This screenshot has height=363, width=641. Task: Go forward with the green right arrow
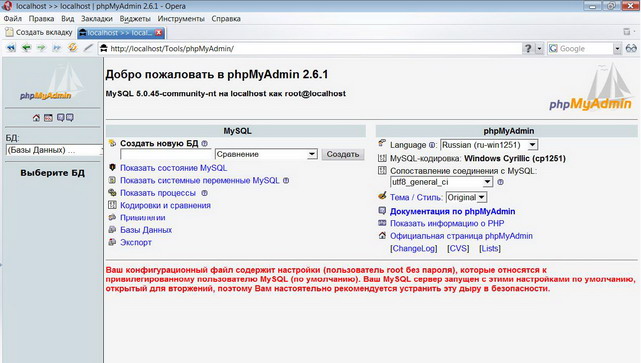point(41,48)
